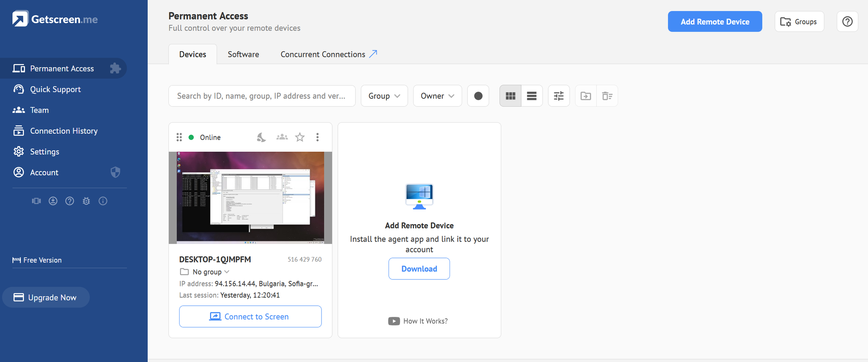Open the puzzle-piece integrations icon beside Permanent Access

115,68
